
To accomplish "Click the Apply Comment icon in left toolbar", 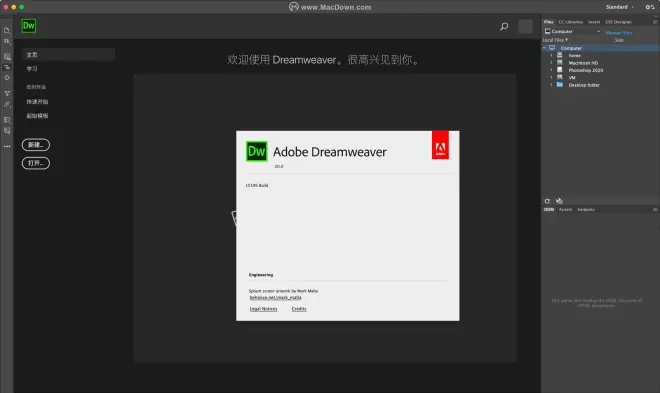I will tap(7, 120).
